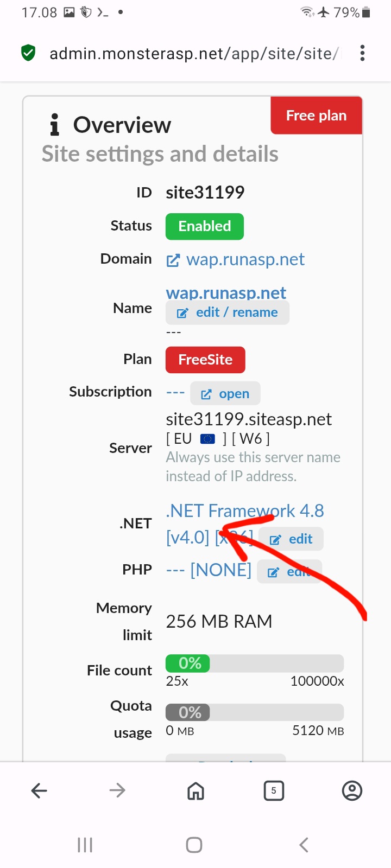Click the external link icon beside Domain
The image size is (391, 868).
(173, 260)
